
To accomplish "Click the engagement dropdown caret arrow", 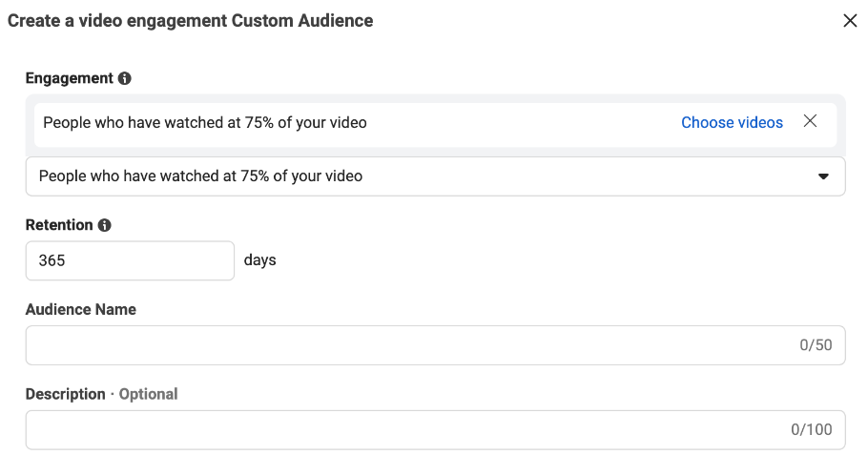I will pos(823,177).
